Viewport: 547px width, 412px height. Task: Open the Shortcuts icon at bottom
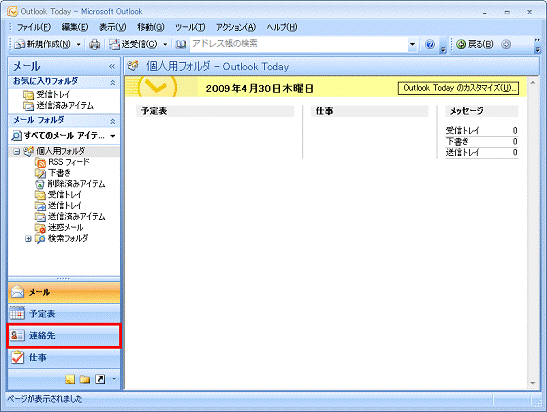[x=100, y=379]
